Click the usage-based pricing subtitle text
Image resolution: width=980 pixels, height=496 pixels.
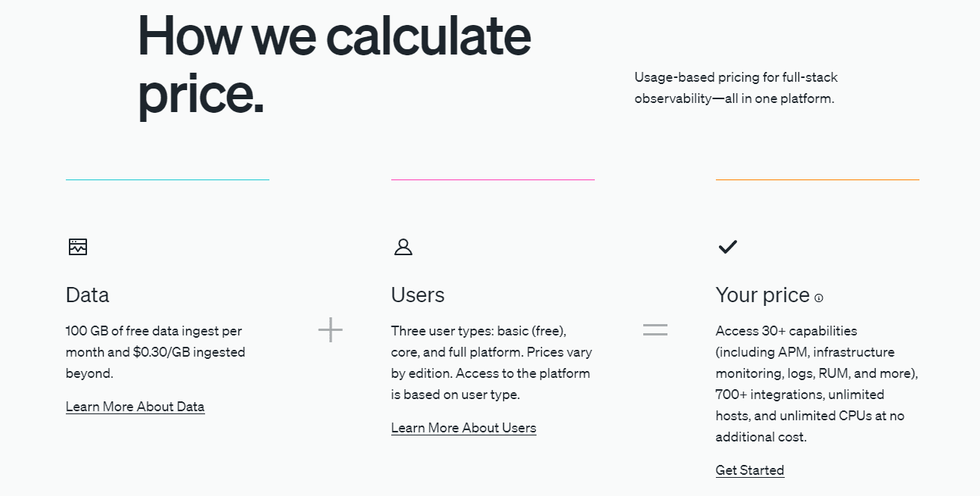point(736,88)
